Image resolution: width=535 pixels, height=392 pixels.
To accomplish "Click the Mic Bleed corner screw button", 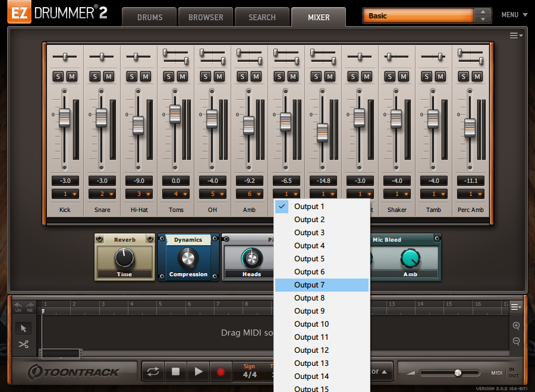I will click(x=437, y=238).
